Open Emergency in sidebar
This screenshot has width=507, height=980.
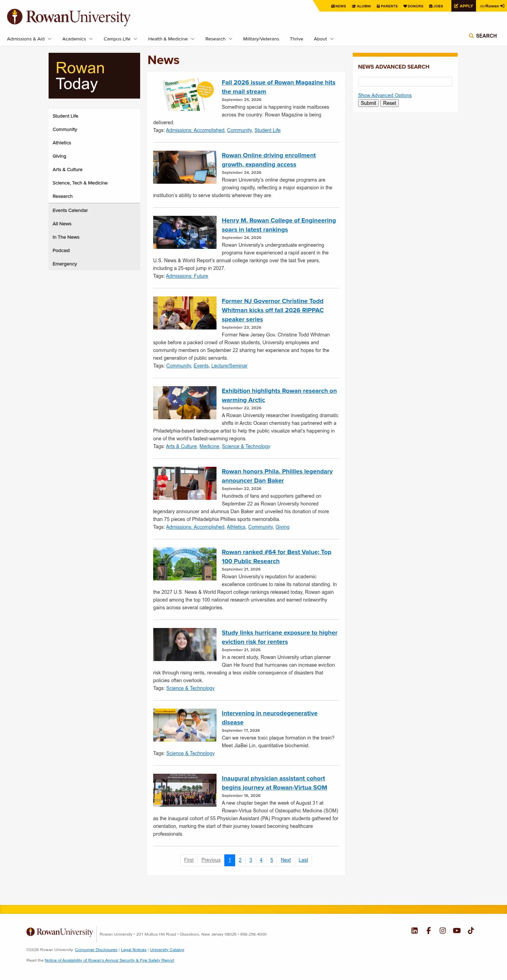pos(94,264)
